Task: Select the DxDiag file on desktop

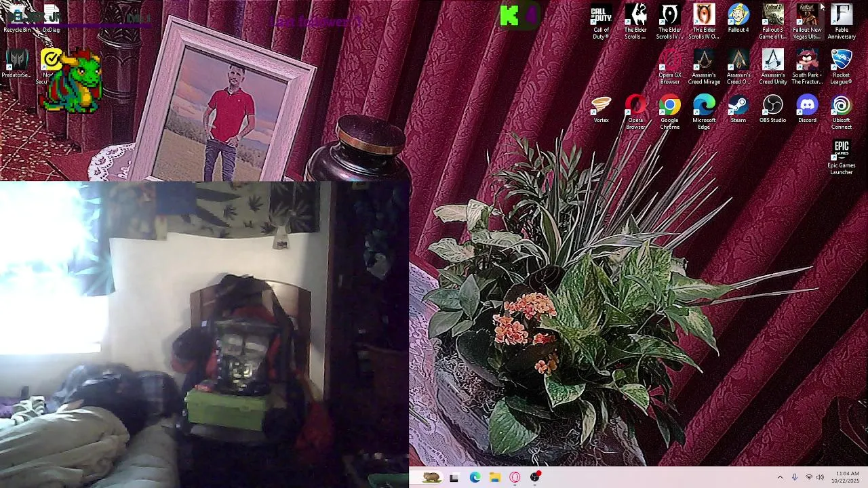Action: coord(51,20)
